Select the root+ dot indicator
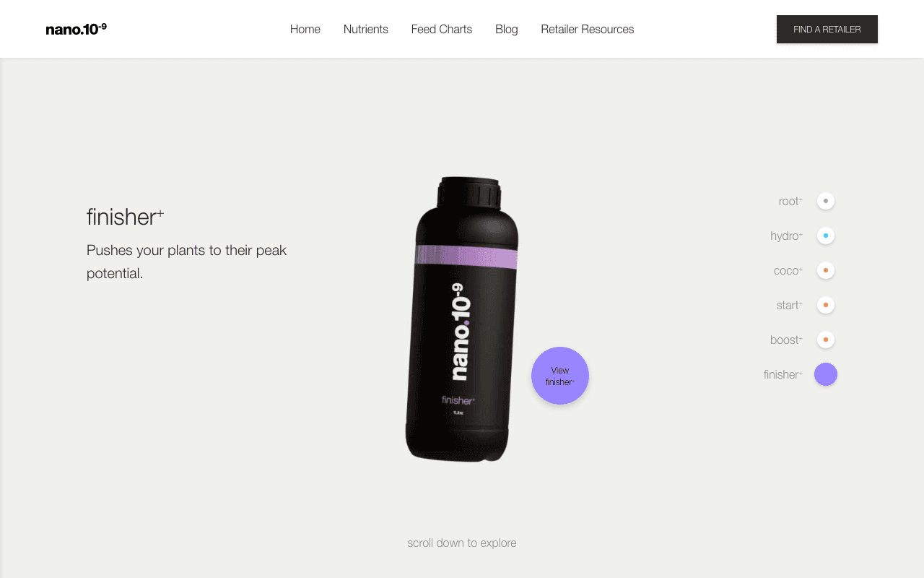The image size is (924, 578). point(826,201)
